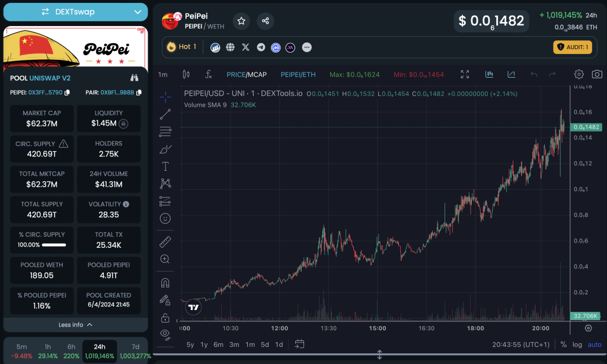This screenshot has width=607, height=364.
Task: Select the pattern drawing tool
Action: tap(165, 184)
